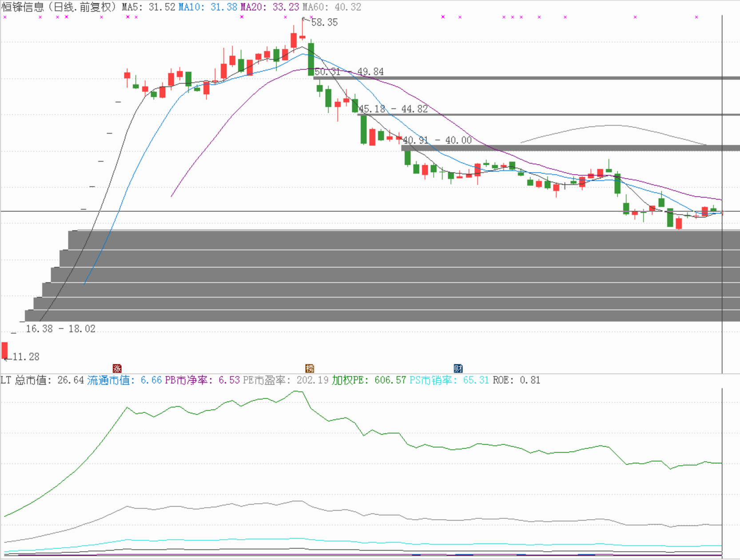This screenshot has height=560, width=740.
Task: Click the 流通市值 6.66 indicator label
Action: (x=124, y=380)
